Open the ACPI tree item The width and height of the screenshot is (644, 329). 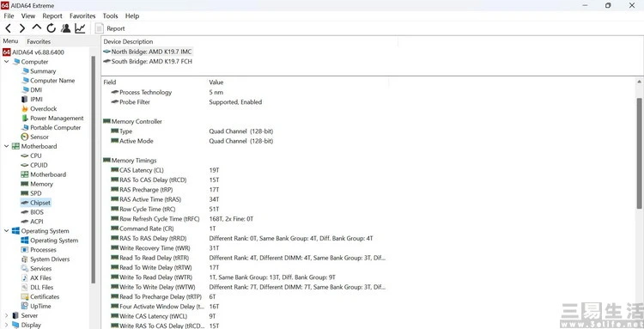32,222
